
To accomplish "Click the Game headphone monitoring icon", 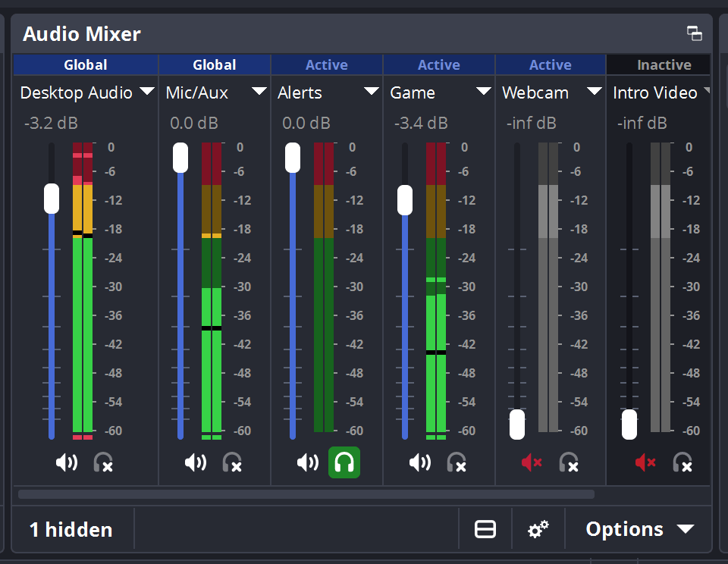I will (457, 462).
